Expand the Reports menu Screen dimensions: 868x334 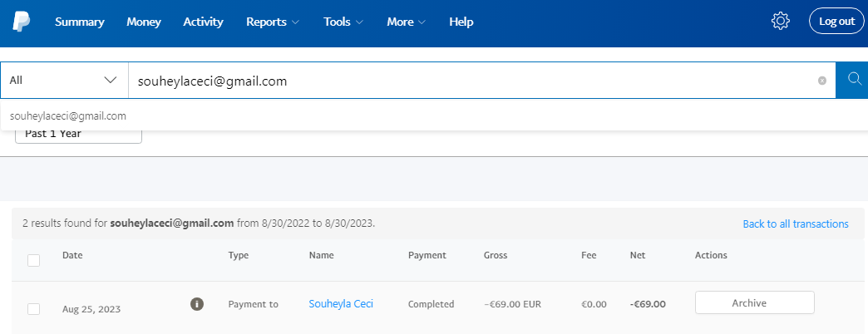coord(272,22)
